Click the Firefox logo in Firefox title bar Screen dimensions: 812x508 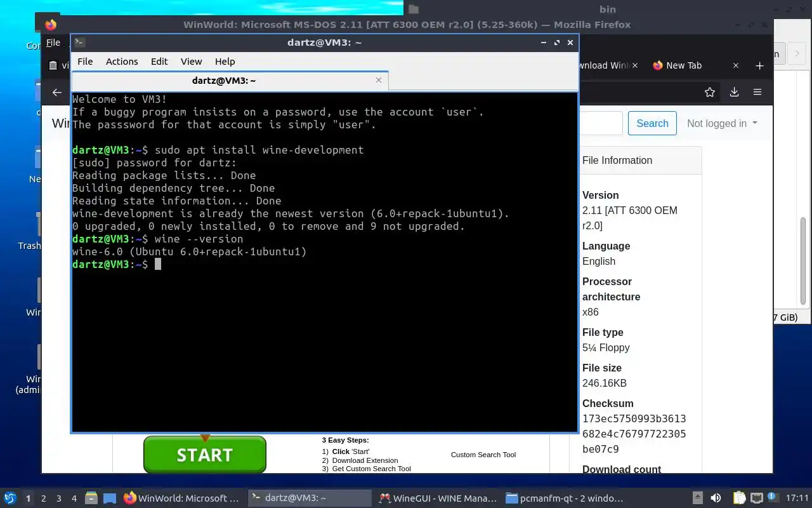pos(51,25)
